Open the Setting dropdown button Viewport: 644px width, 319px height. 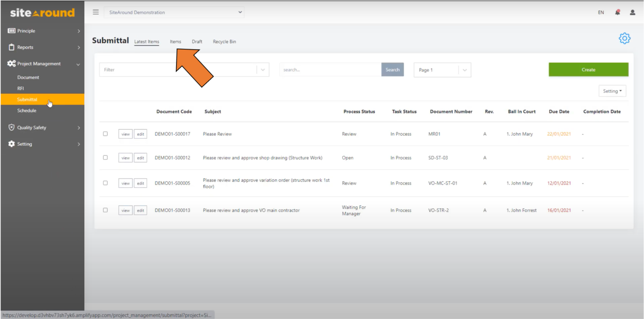(x=613, y=91)
